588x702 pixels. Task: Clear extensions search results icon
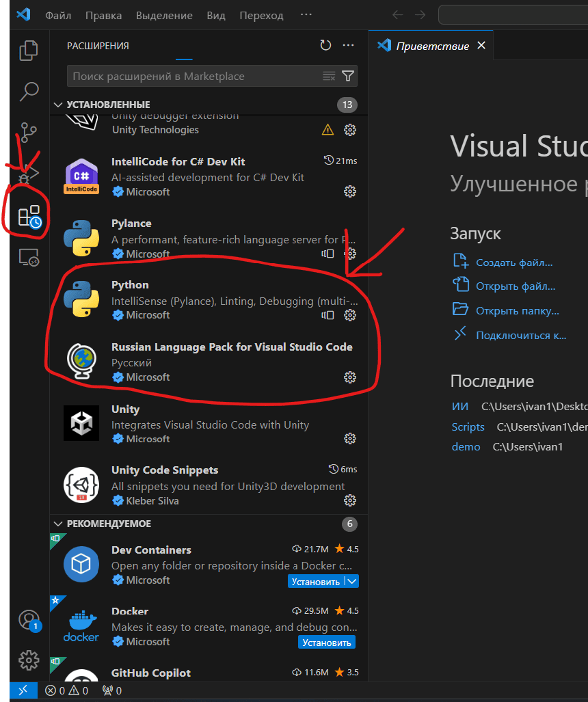329,76
